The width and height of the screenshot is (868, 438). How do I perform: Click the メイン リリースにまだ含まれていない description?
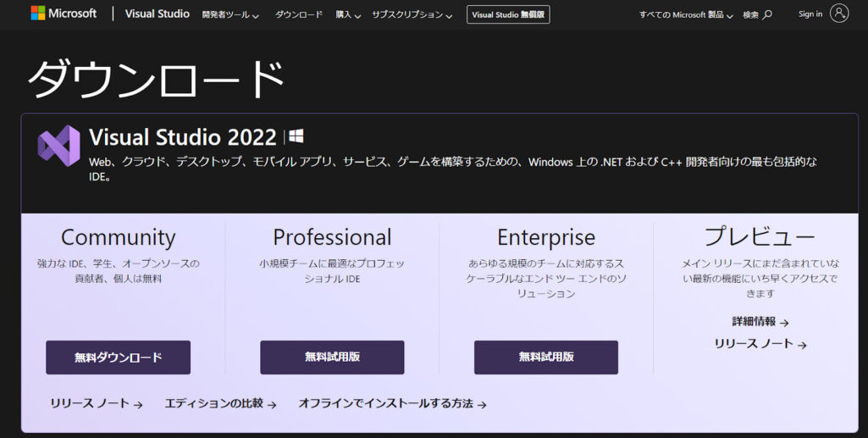[760, 279]
